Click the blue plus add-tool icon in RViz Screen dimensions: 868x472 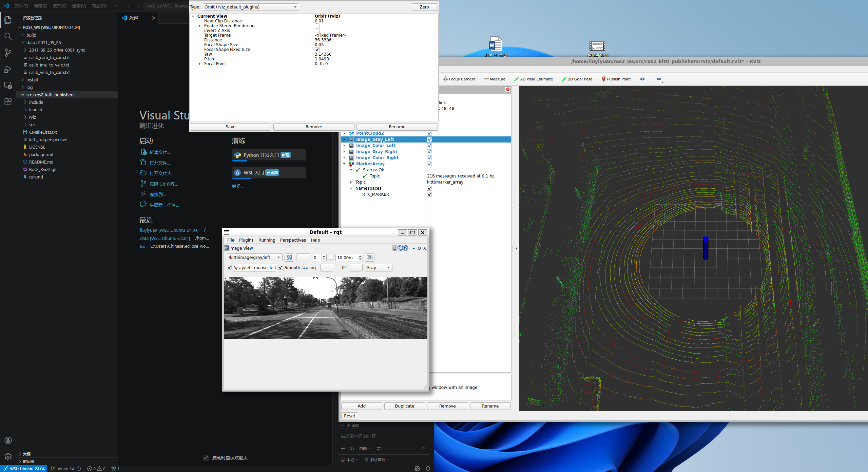(642, 79)
